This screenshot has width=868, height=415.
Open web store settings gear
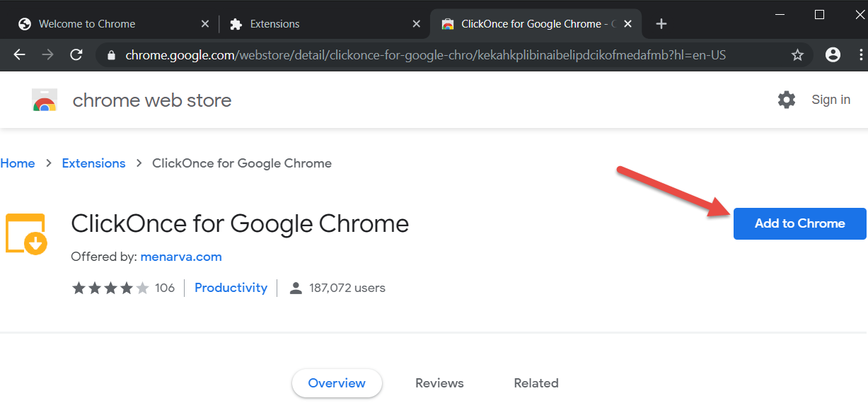pyautogui.click(x=786, y=100)
